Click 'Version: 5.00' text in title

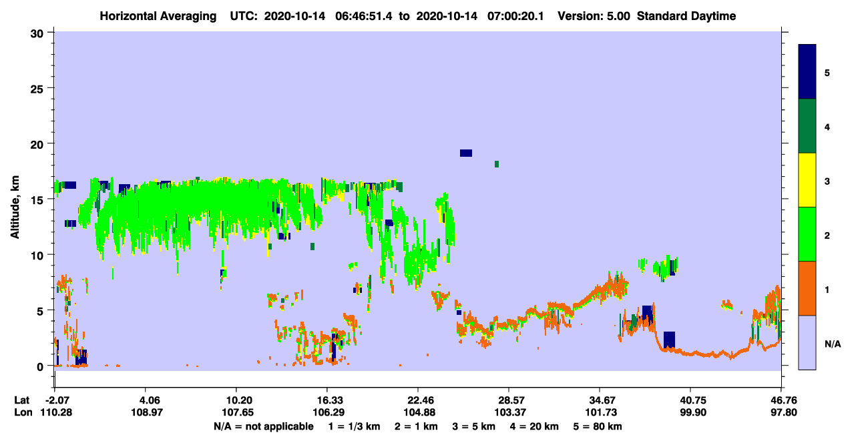594,15
